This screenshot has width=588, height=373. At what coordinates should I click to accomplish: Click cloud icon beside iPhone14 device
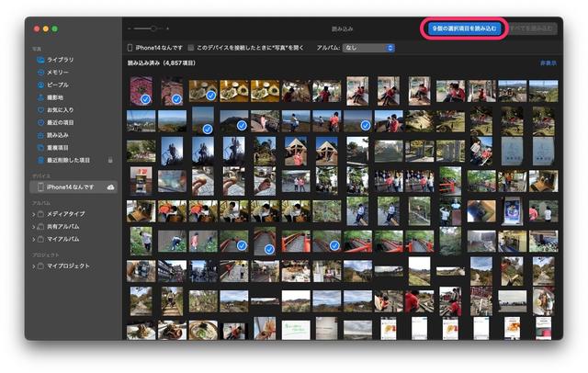(x=111, y=186)
